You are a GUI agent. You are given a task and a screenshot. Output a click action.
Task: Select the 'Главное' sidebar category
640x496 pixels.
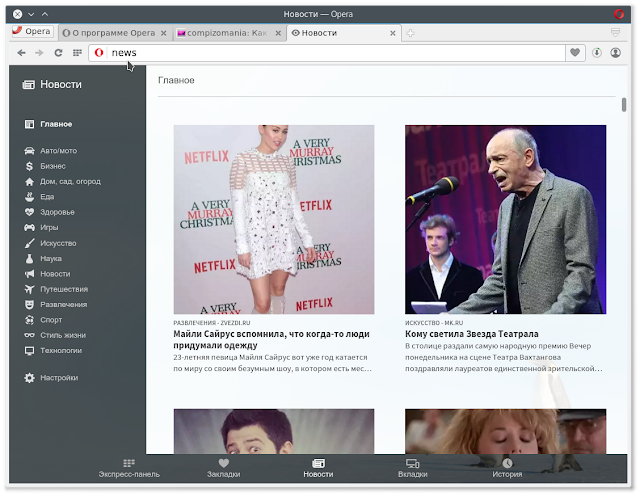coord(48,124)
